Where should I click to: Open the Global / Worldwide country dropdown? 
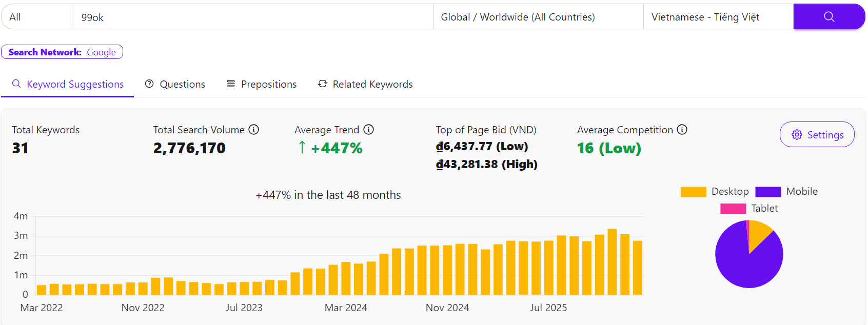(x=538, y=17)
